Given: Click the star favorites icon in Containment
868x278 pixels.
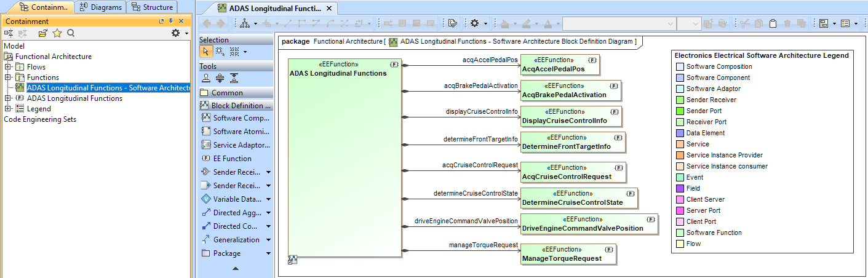Looking at the screenshot, I should [57, 33].
